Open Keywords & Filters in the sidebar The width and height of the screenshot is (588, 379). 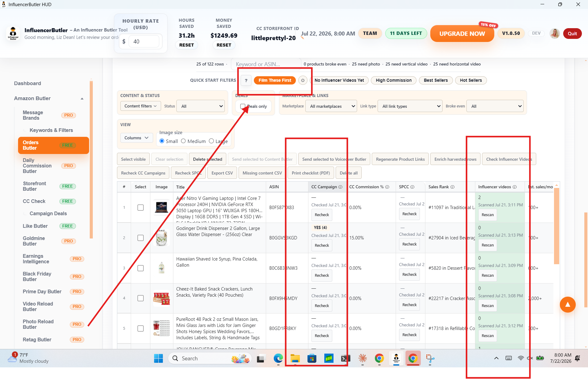pyautogui.click(x=51, y=130)
